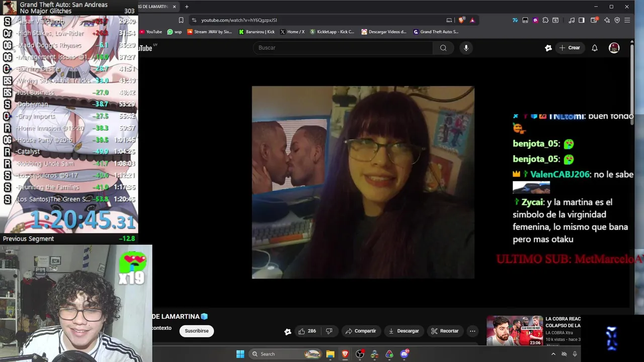Image resolution: width=644 pixels, height=362 pixels.
Task: Click the YouTube Buscar search field
Action: click(x=343, y=48)
